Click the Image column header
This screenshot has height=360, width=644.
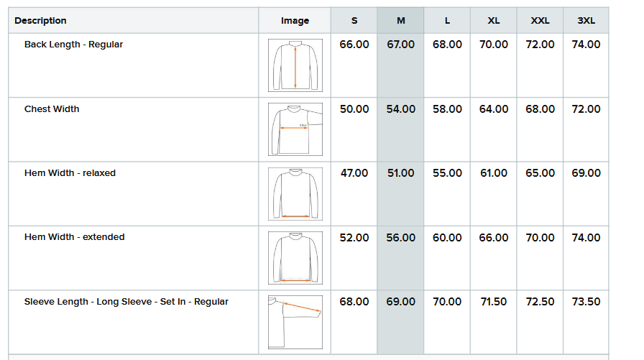(295, 21)
